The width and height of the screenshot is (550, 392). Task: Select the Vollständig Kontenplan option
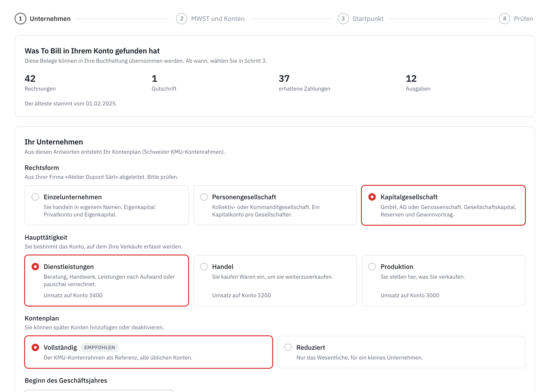[x=149, y=352]
